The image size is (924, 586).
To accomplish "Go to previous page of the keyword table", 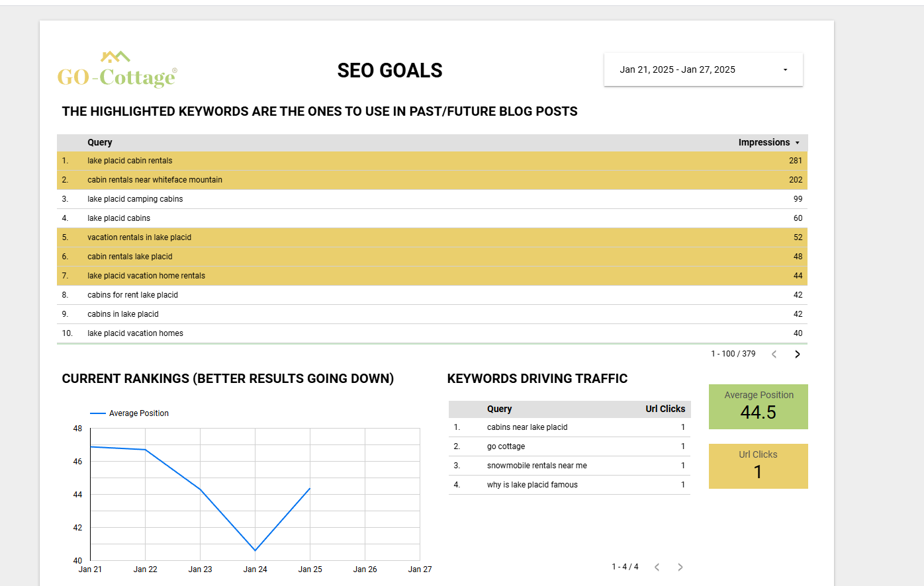I will [774, 354].
